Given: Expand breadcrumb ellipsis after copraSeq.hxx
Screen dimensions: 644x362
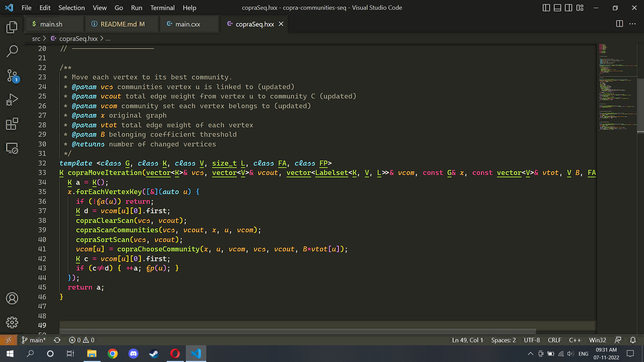Looking at the screenshot, I should pos(108,39).
